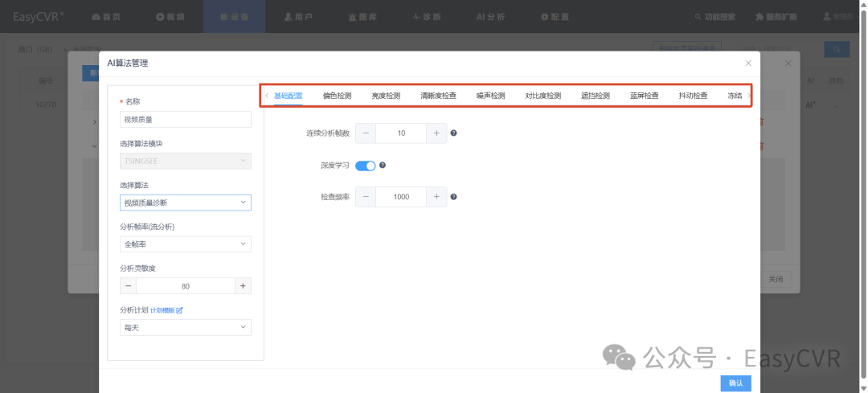868x393 pixels.
Task: Click the EasyCVR logo
Action: tap(39, 17)
